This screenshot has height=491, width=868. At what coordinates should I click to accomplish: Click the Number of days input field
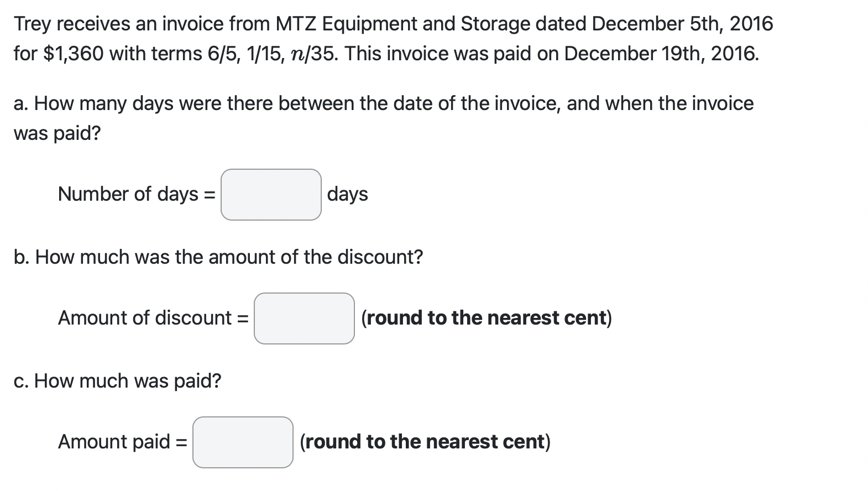[271, 195]
